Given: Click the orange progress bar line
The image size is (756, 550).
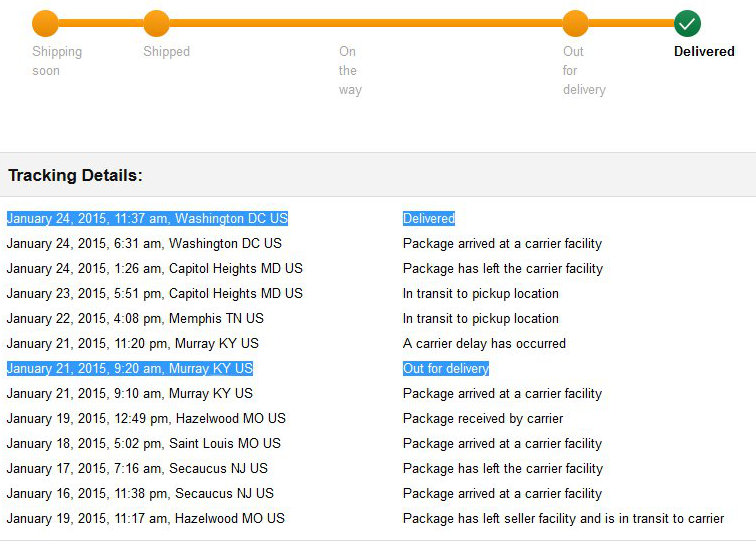Looking at the screenshot, I should pos(365,23).
